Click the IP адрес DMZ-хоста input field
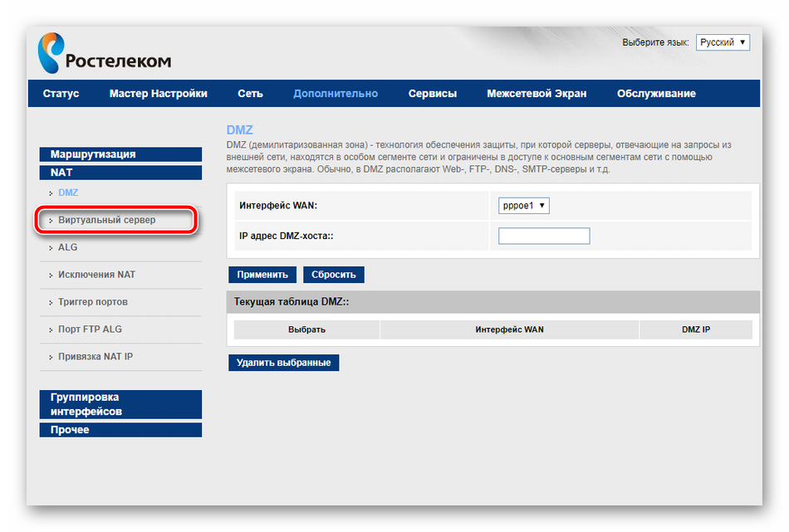789x532 pixels. pyautogui.click(x=544, y=237)
